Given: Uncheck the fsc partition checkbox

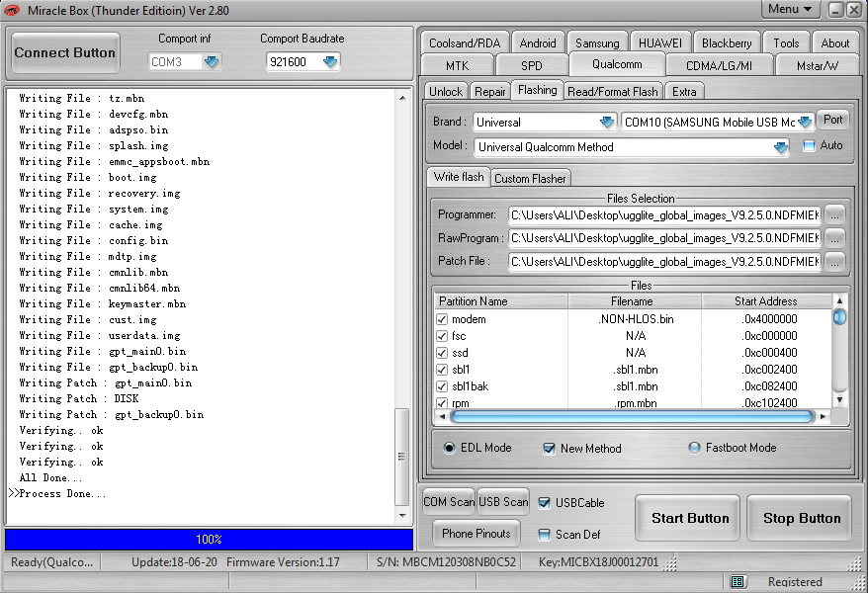Looking at the screenshot, I should [442, 336].
